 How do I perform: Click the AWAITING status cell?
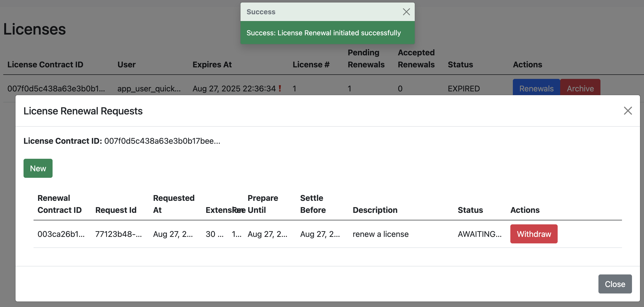479,234
